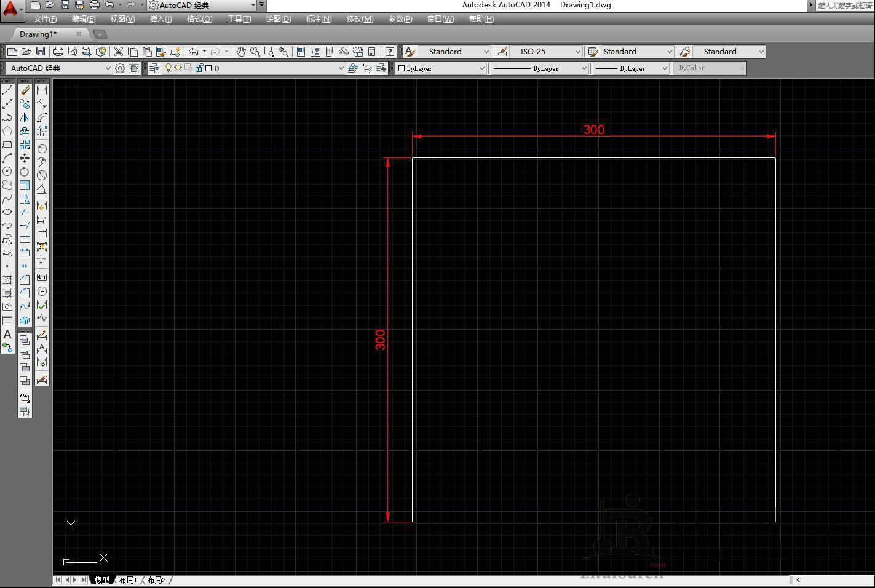Select the Move modify tool
The image size is (875, 588).
(x=25, y=158)
